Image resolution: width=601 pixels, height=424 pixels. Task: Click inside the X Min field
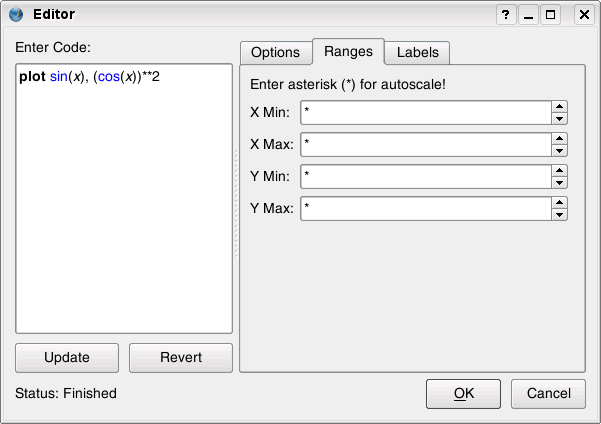coord(425,112)
